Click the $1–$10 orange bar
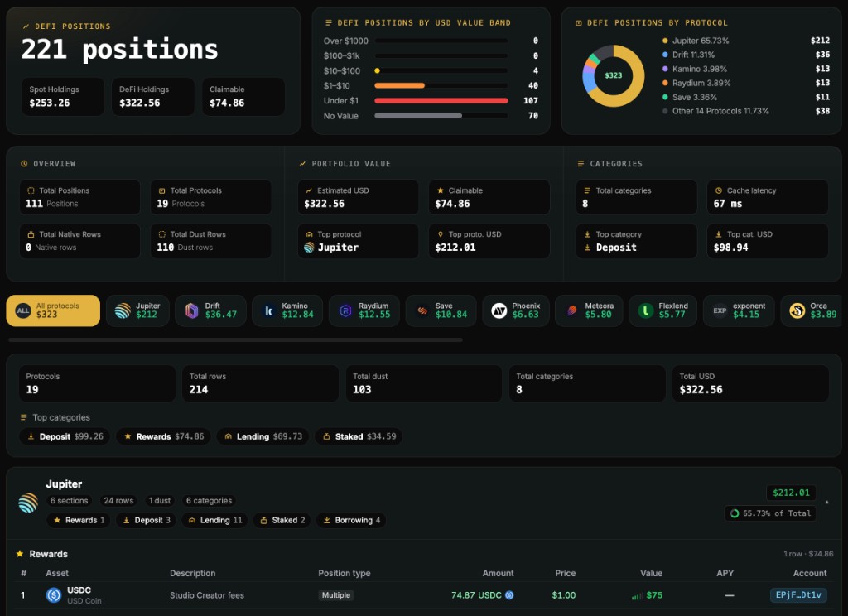 pyautogui.click(x=400, y=85)
